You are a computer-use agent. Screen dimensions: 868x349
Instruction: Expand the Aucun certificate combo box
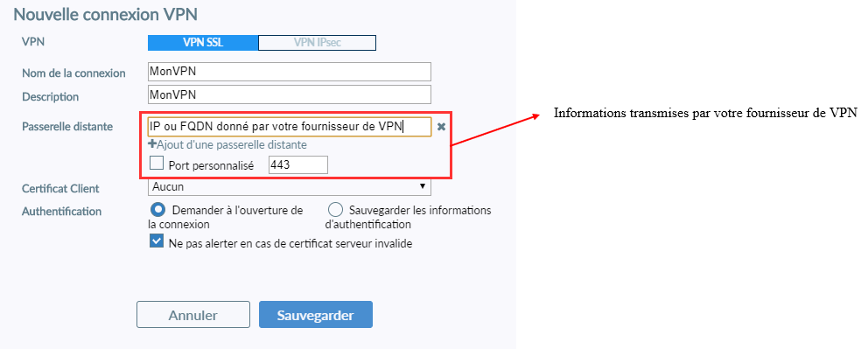(x=290, y=187)
